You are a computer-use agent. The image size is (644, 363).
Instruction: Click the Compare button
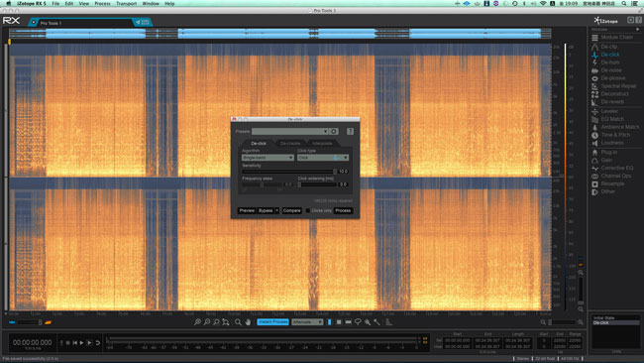pyautogui.click(x=291, y=210)
